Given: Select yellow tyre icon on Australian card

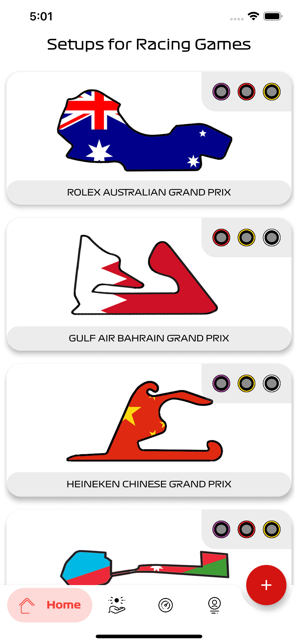Looking at the screenshot, I should pos(272,92).
